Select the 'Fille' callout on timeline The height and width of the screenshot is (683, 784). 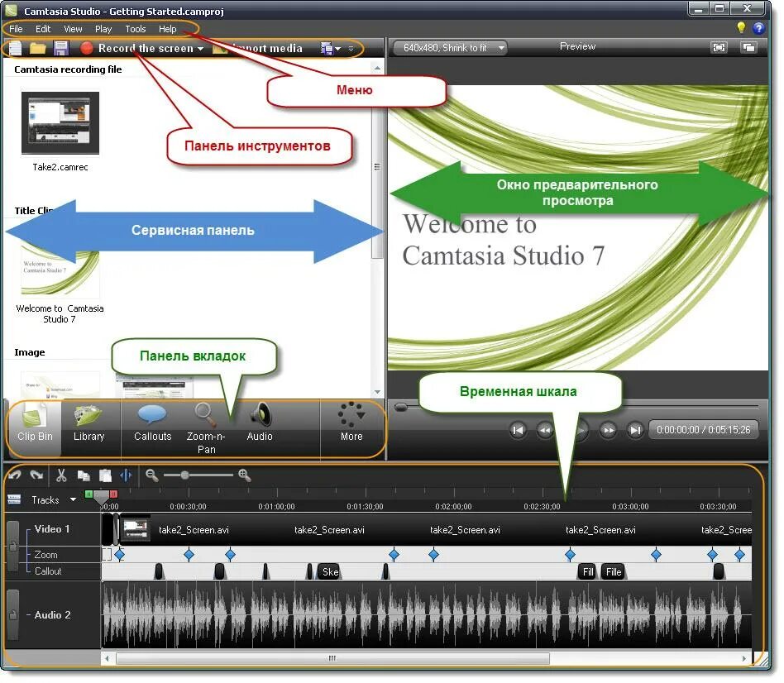(614, 572)
